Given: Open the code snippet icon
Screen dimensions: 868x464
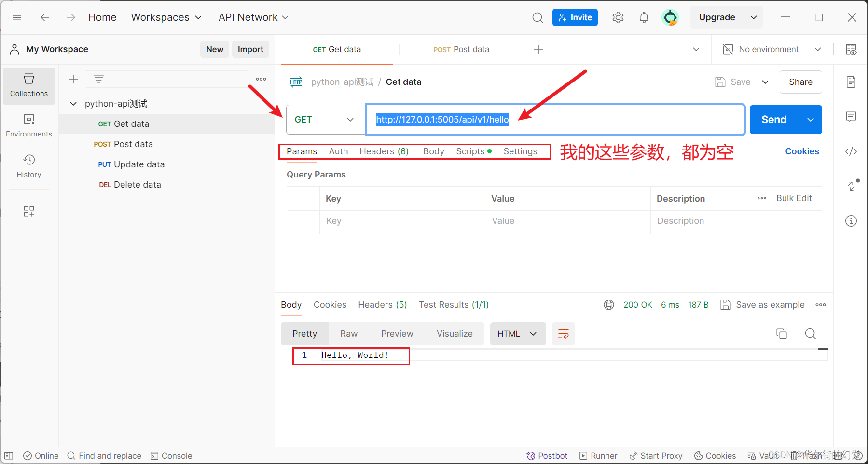Looking at the screenshot, I should click(851, 151).
